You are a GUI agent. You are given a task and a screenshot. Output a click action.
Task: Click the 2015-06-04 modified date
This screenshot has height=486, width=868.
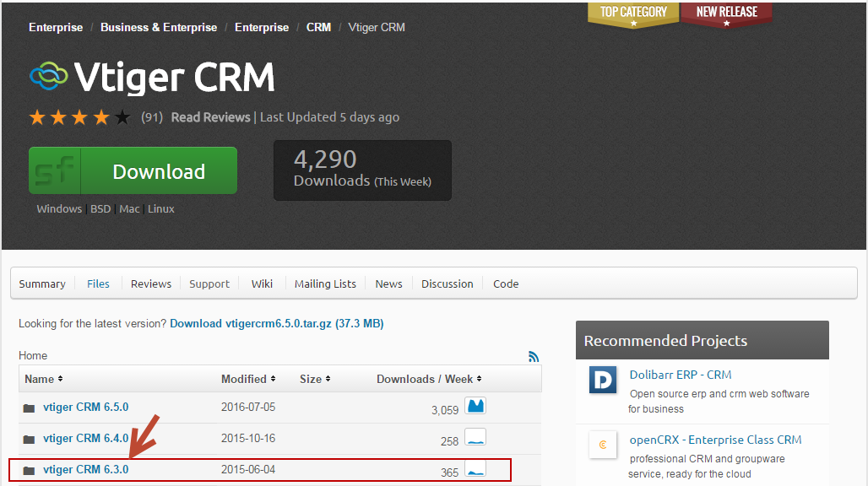point(248,469)
